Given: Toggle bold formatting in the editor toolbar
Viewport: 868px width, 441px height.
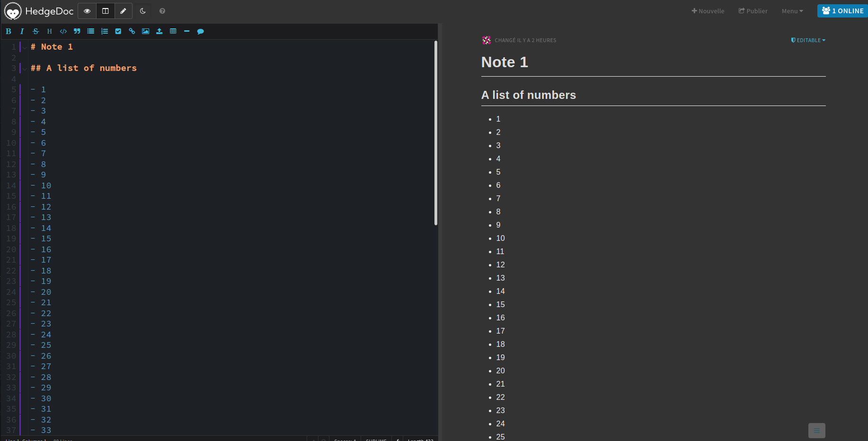Looking at the screenshot, I should (x=9, y=31).
